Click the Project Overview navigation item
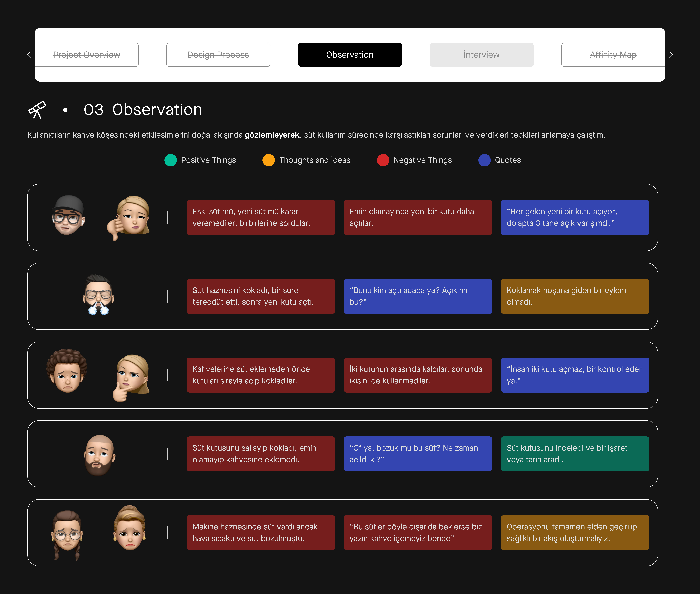 [86, 55]
